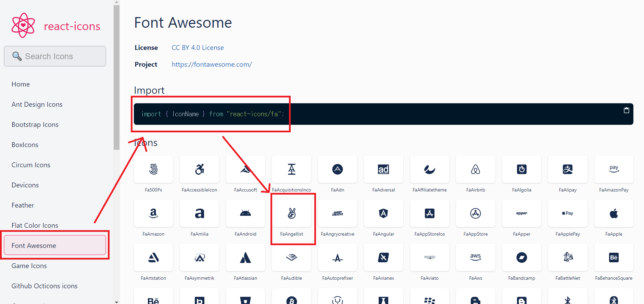Click the react-icons logo
The width and height of the screenshot is (644, 304).
tap(23, 25)
